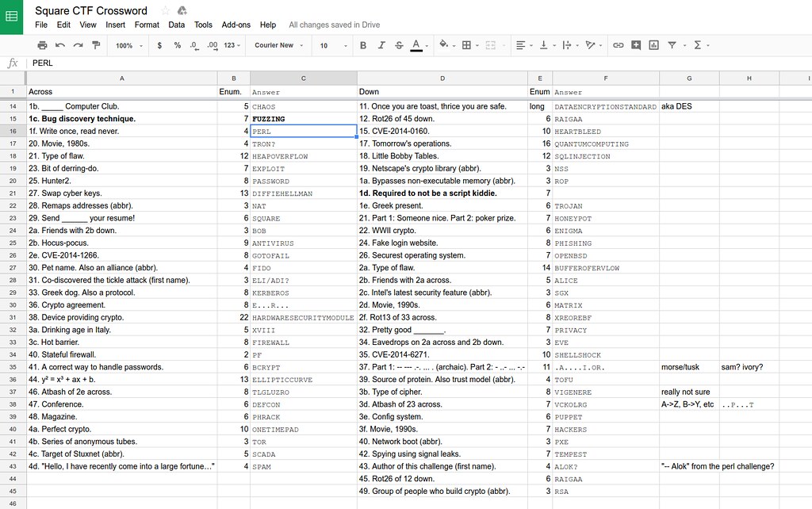Click the Print icon in toolbar
The image size is (812, 509).
point(43,45)
